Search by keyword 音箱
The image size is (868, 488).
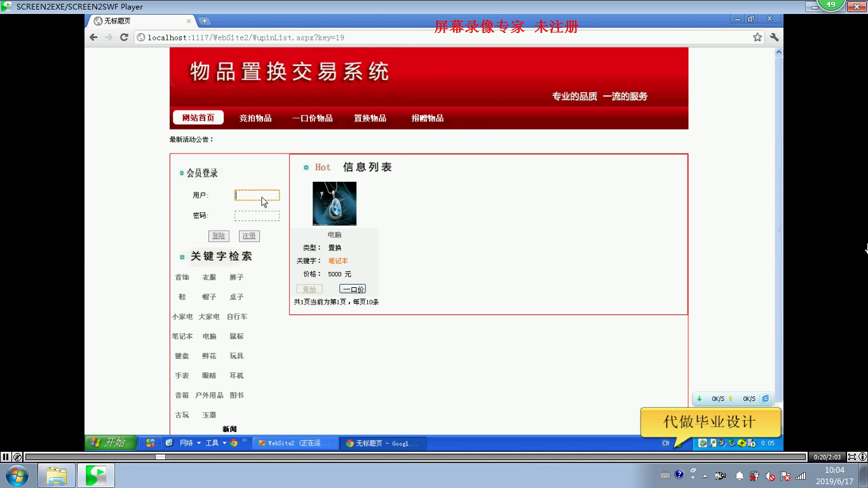click(x=182, y=395)
